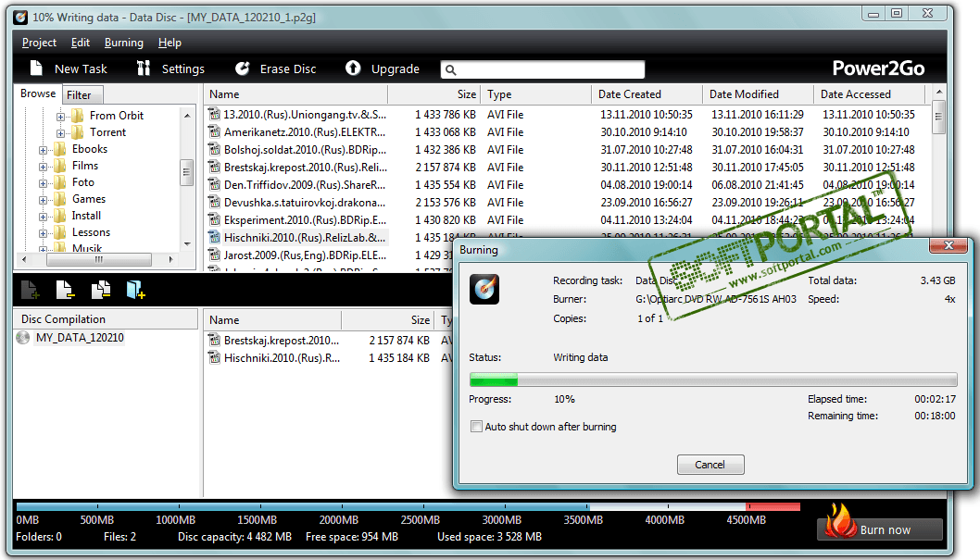This screenshot has width=980, height=560.
Task: Enable Auto shut down after burning
Action: tap(476, 427)
